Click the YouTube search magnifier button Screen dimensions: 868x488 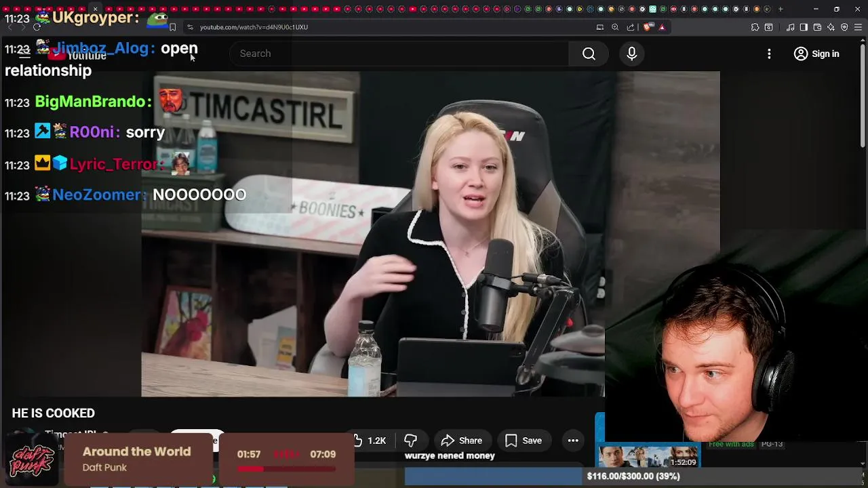pyautogui.click(x=589, y=54)
